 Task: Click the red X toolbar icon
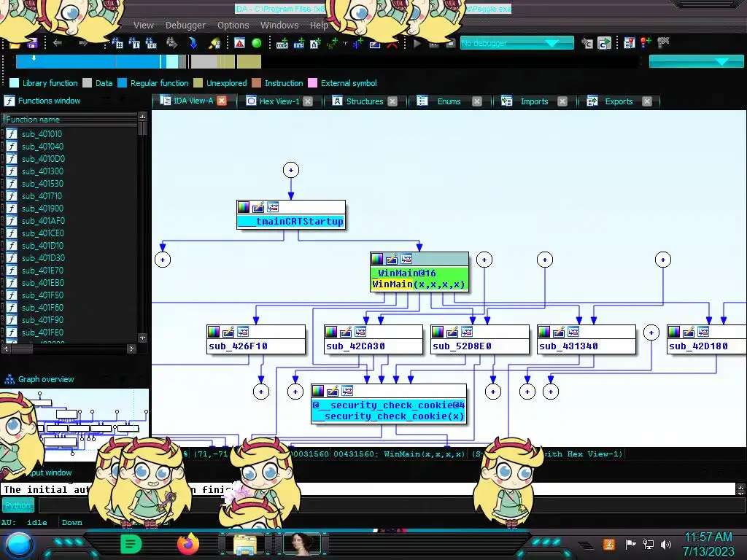392,44
